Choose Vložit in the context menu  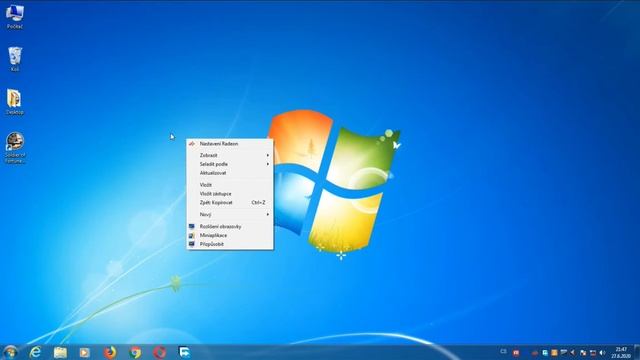coord(230,185)
